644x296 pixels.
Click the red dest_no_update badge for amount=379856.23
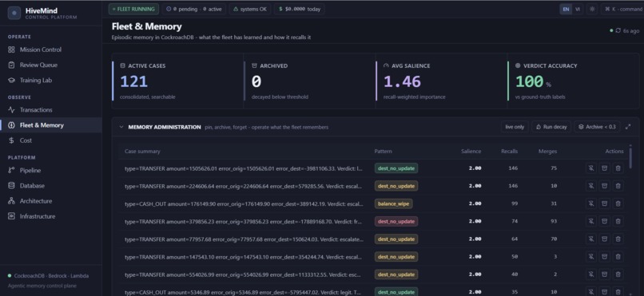[x=396, y=221]
